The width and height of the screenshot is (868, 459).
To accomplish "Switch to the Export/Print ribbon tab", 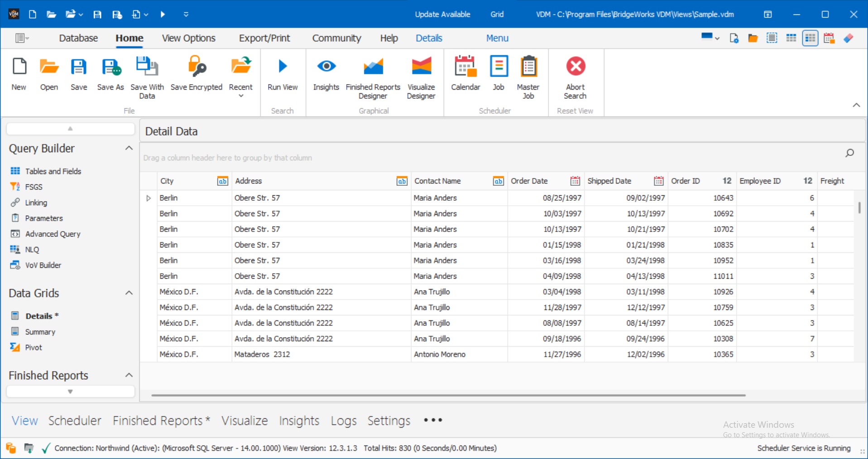I will click(264, 38).
